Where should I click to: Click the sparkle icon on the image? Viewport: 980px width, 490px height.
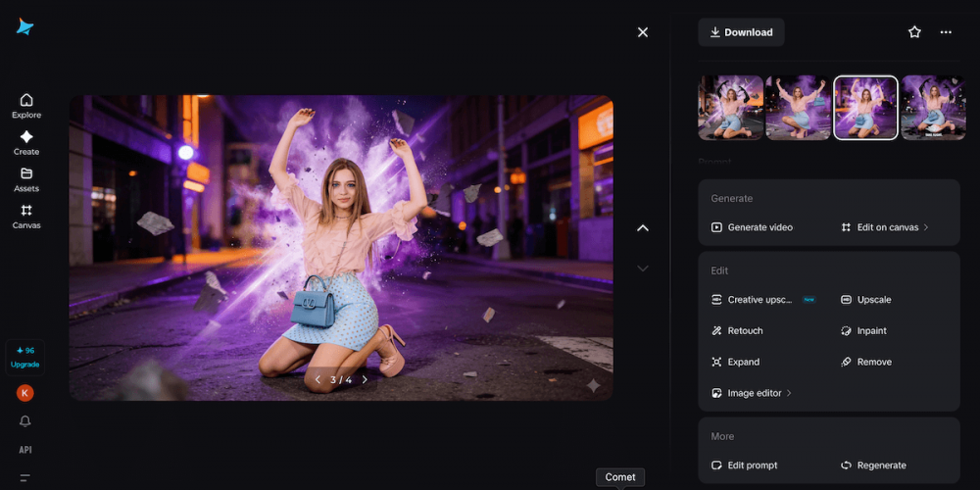(x=593, y=385)
